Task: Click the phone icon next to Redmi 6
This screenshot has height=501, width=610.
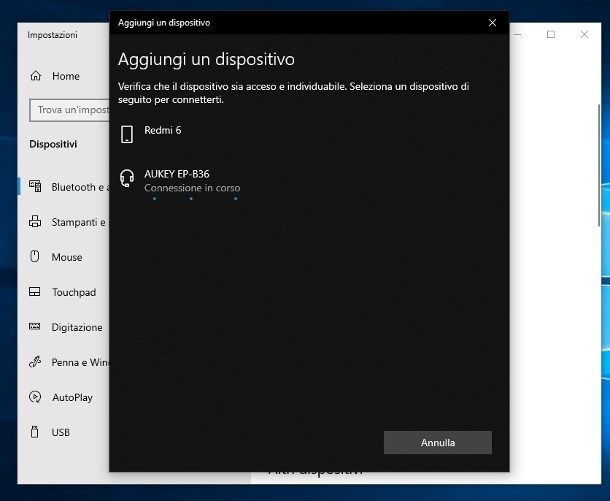Action: (x=127, y=134)
